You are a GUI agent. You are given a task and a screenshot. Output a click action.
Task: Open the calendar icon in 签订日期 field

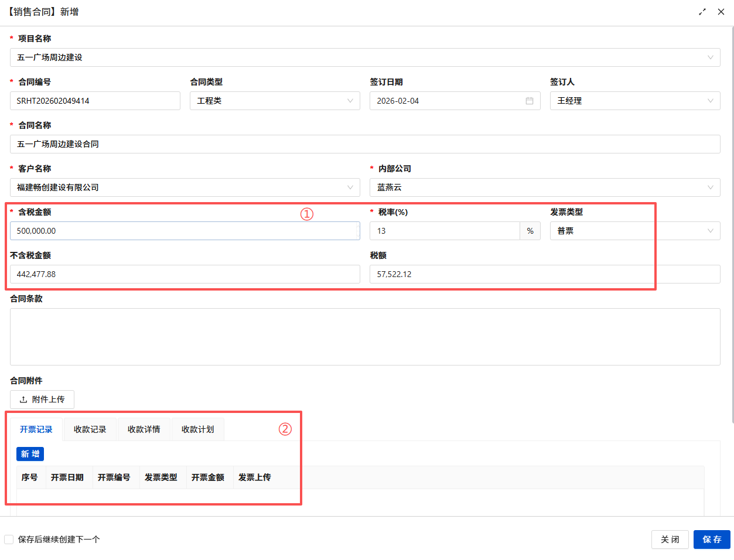[x=530, y=101]
